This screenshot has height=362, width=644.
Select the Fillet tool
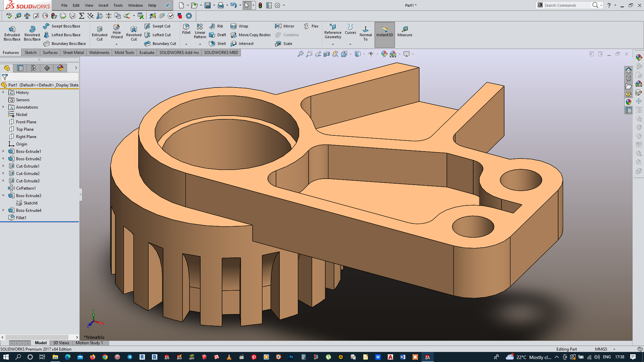[x=186, y=29]
